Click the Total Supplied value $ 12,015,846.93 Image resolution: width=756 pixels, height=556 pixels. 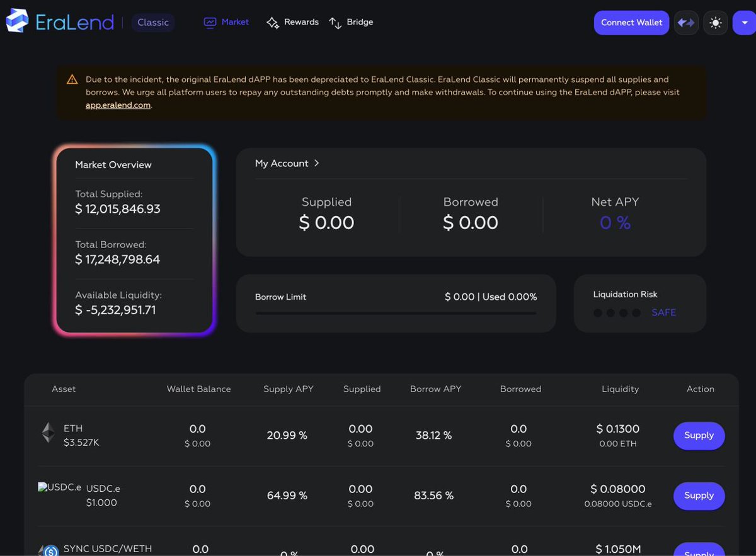pos(118,209)
